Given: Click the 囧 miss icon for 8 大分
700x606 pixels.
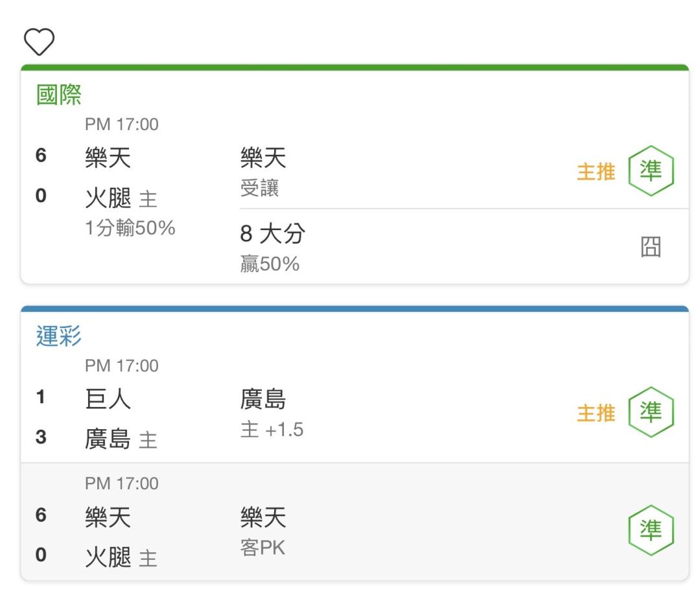Looking at the screenshot, I should tap(651, 246).
